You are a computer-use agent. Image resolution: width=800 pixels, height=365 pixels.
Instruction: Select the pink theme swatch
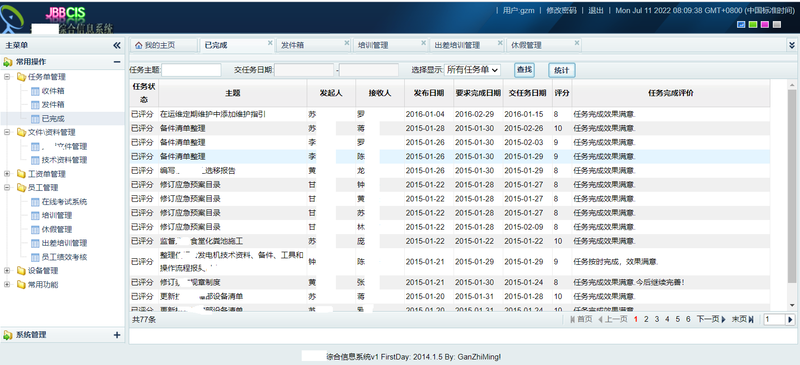point(765,25)
